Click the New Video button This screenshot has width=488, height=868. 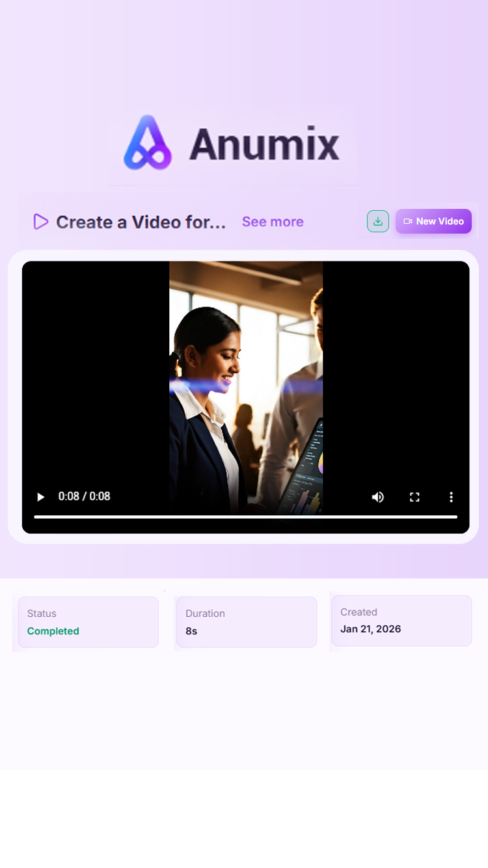(x=433, y=221)
